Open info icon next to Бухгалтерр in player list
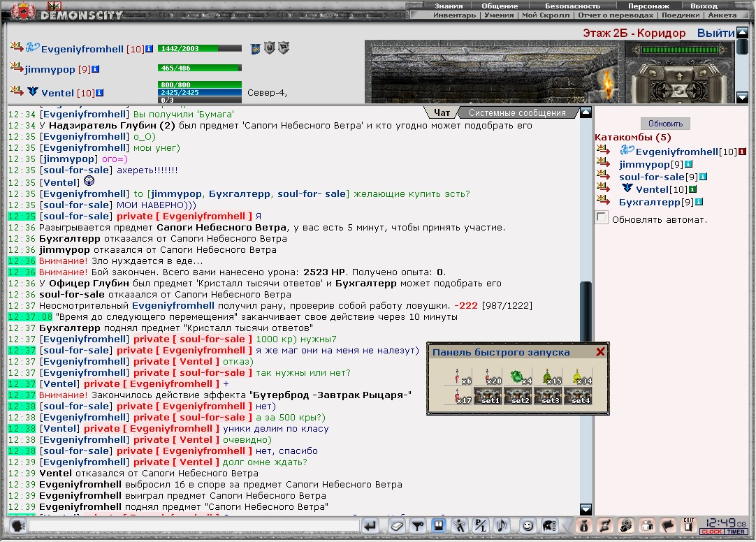Image resolution: width=756 pixels, height=542 pixels. [699, 202]
